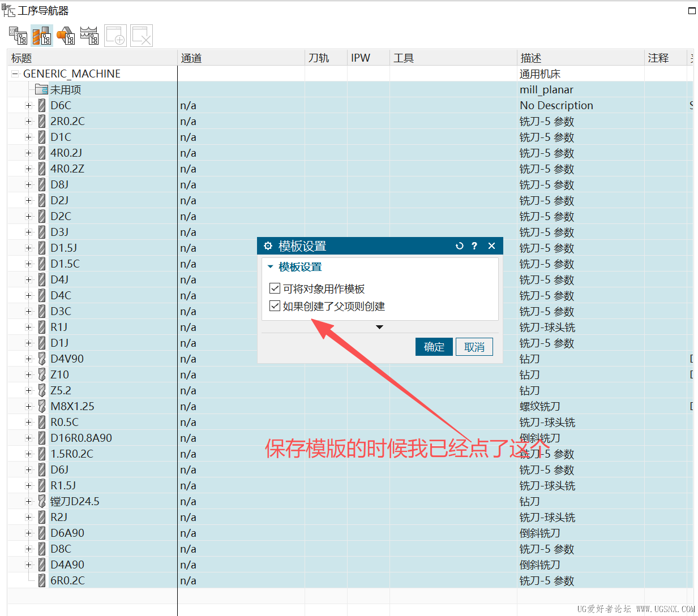Click the 注释 column header

coord(666,58)
